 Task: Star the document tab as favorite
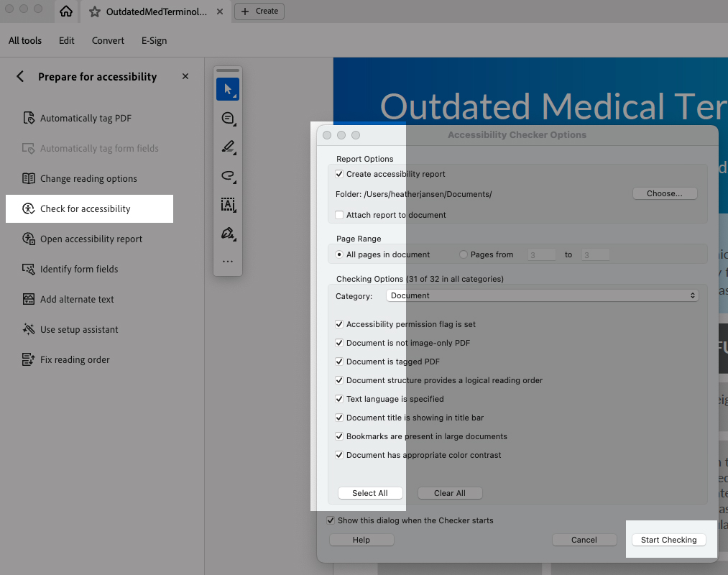coord(95,11)
